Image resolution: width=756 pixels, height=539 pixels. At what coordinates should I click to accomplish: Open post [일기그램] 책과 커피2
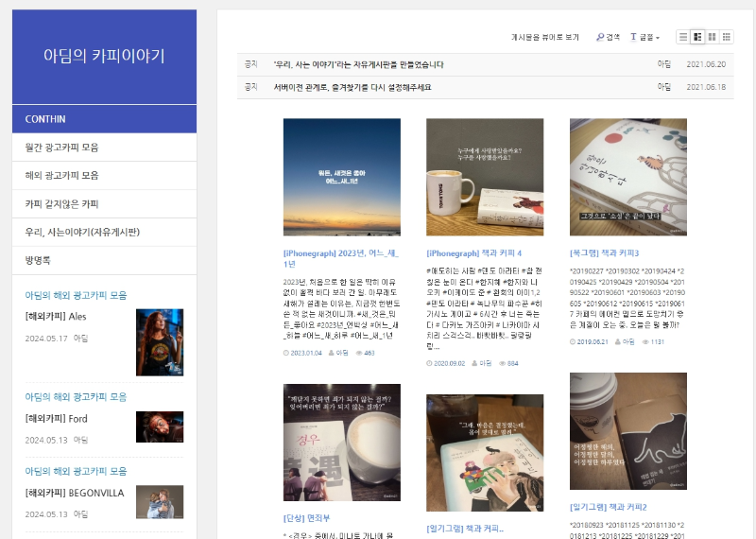[x=608, y=507]
